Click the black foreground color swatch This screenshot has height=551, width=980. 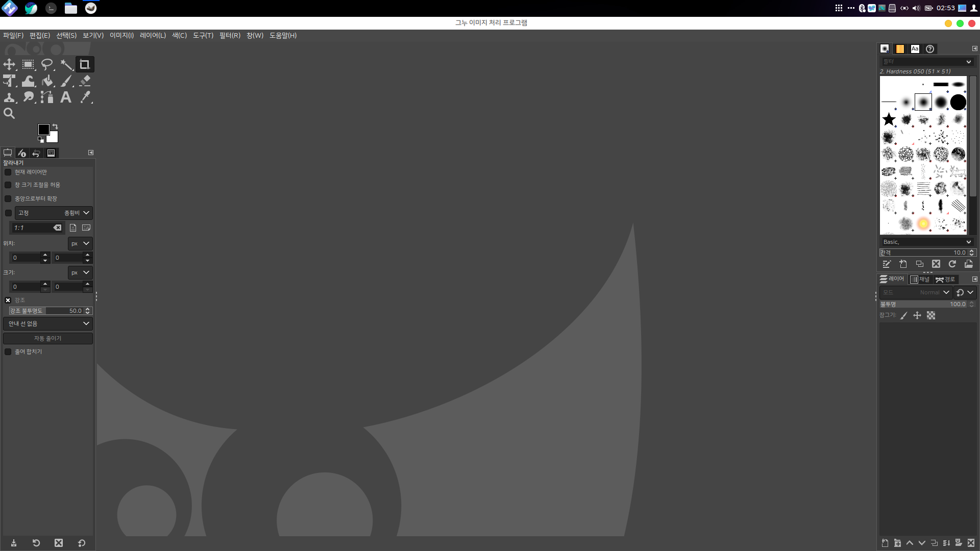[x=44, y=130]
